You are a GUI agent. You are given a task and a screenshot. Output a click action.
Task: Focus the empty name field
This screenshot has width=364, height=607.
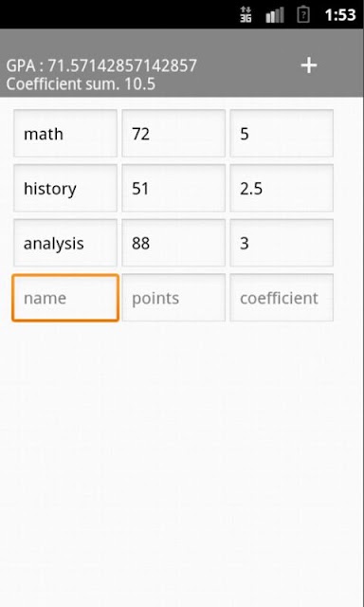point(65,298)
